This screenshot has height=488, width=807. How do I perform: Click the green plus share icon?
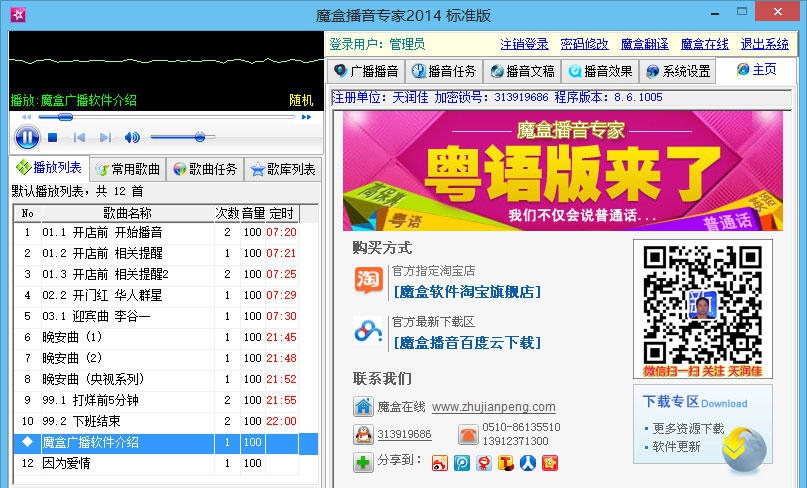[x=362, y=462]
